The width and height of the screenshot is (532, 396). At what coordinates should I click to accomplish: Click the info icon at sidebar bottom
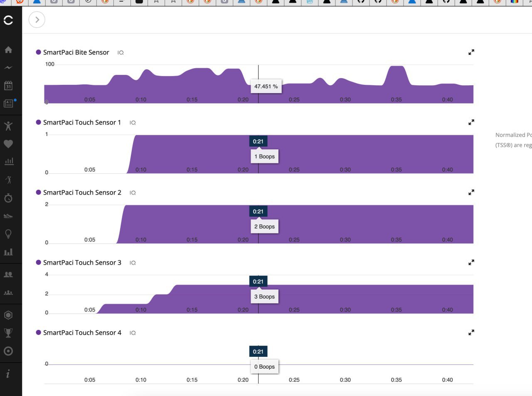click(x=8, y=374)
